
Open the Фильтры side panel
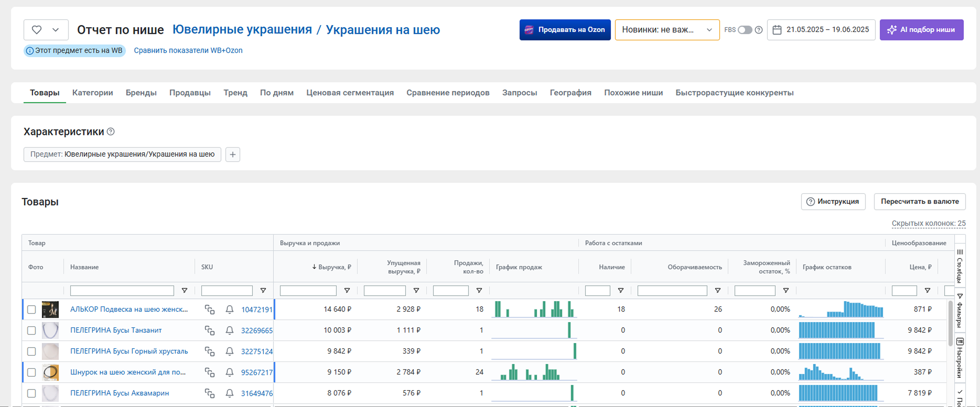[960, 310]
